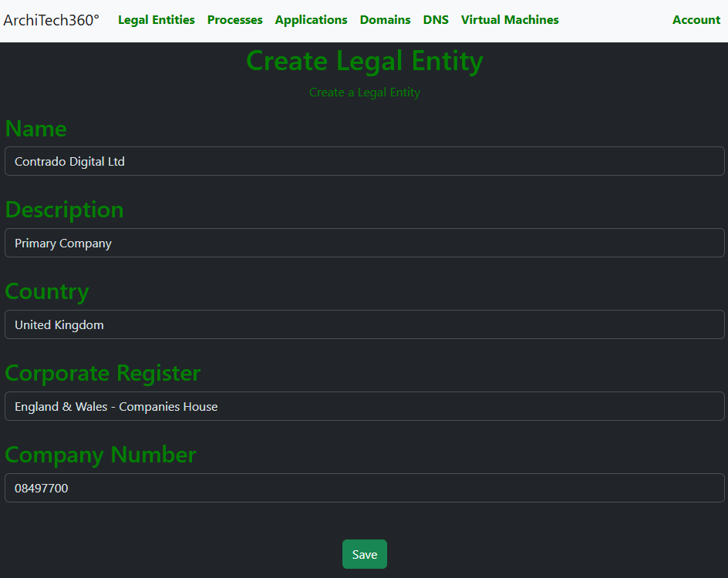Click the Name label heading

(36, 129)
